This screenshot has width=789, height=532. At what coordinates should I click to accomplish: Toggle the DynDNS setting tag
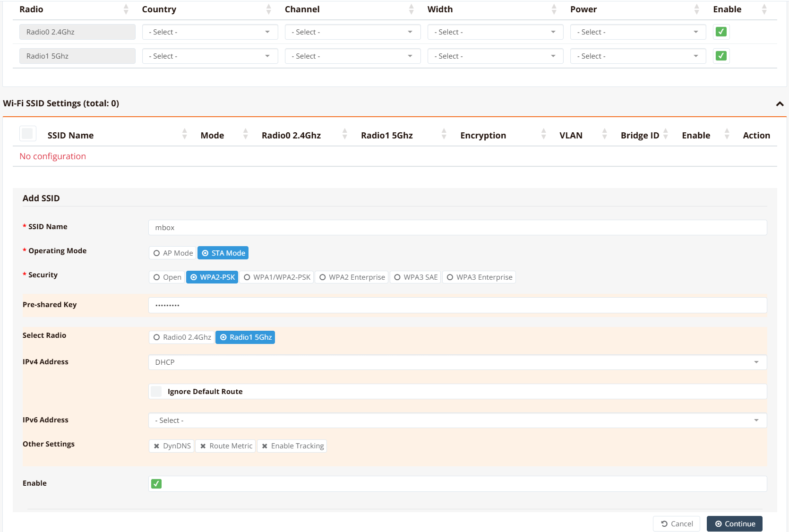172,446
